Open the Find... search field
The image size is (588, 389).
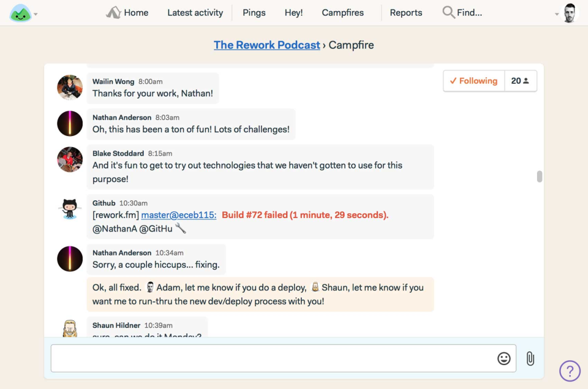(x=469, y=13)
